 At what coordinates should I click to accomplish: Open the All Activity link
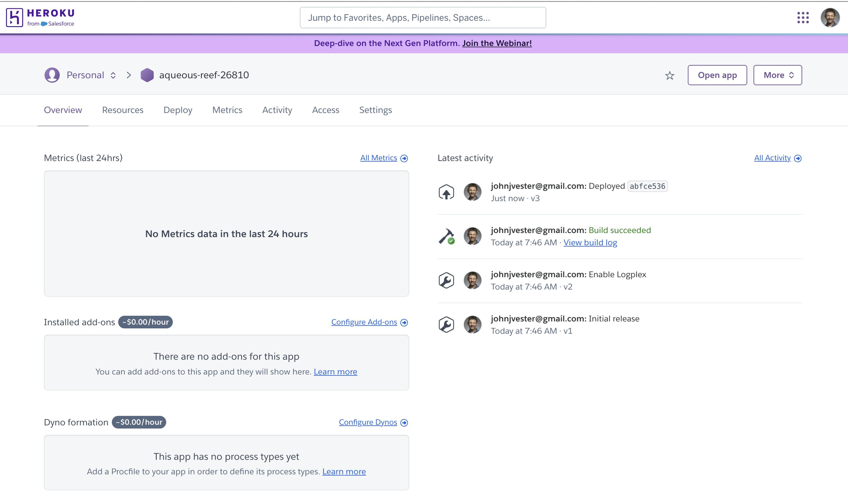[x=772, y=158]
